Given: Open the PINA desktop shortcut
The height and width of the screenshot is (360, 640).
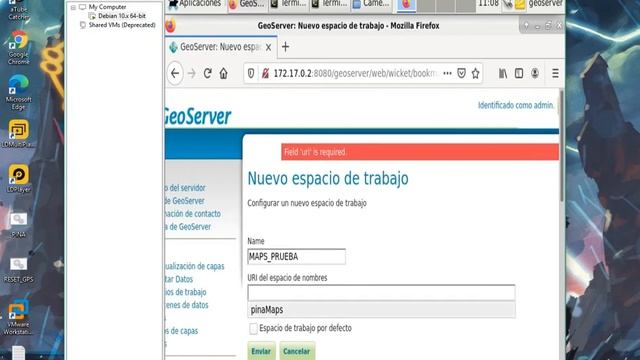Looking at the screenshot, I should pyautogui.click(x=18, y=225).
